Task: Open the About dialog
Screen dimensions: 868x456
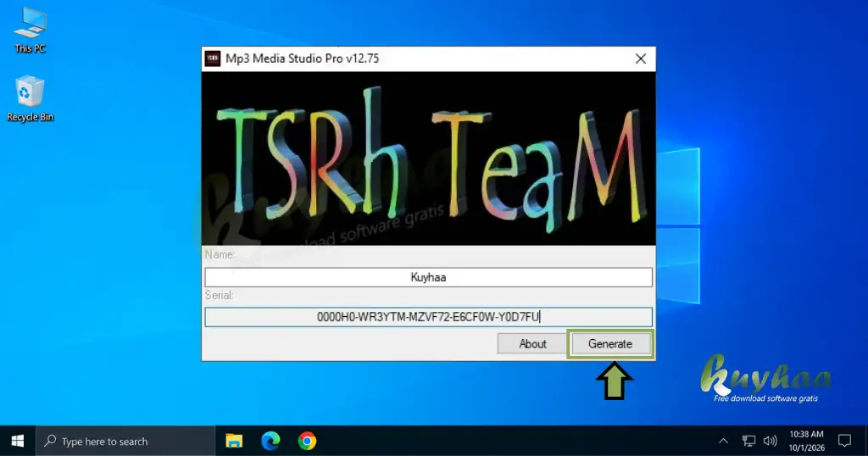Action: (532, 343)
